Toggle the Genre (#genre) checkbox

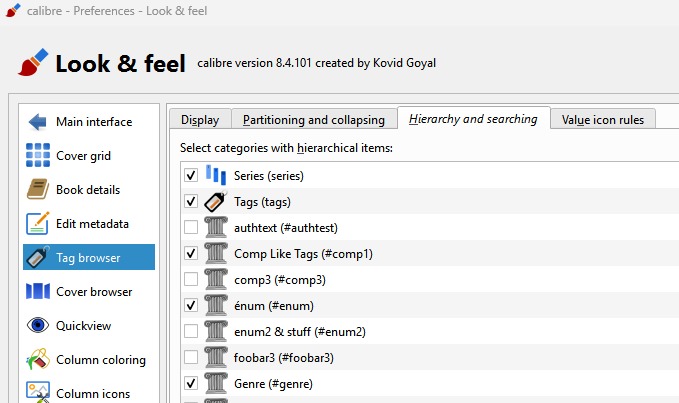(x=191, y=383)
